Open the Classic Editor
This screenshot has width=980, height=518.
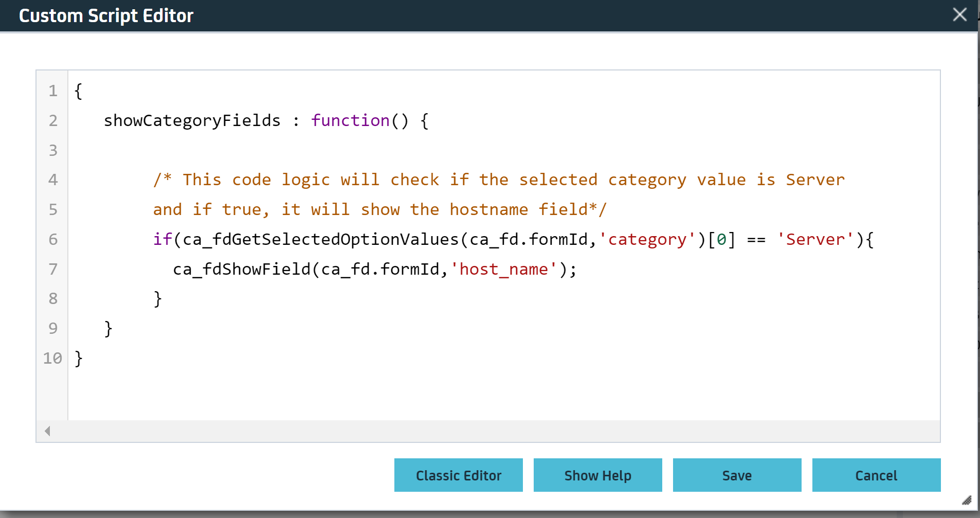pyautogui.click(x=458, y=475)
